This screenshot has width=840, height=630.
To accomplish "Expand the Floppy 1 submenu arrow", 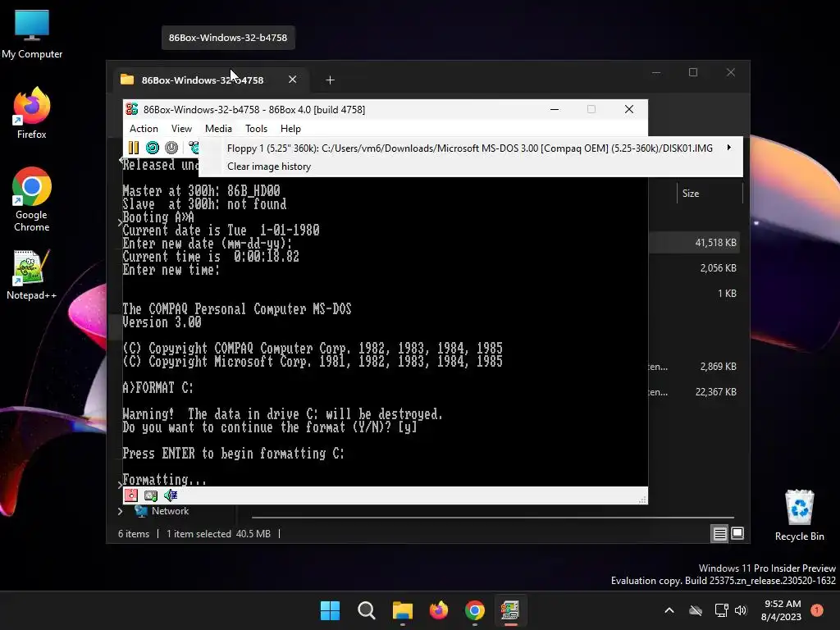I will tap(729, 148).
